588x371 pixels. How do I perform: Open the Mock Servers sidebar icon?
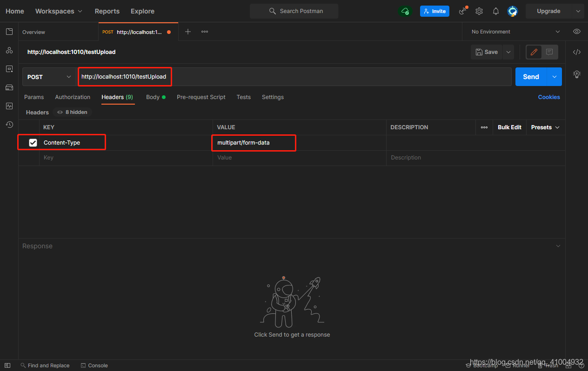[9, 87]
